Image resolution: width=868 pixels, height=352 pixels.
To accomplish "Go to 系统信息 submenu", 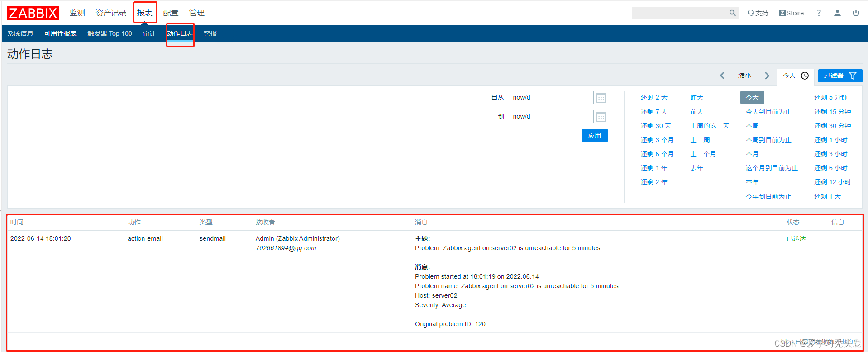I will 20,33.
